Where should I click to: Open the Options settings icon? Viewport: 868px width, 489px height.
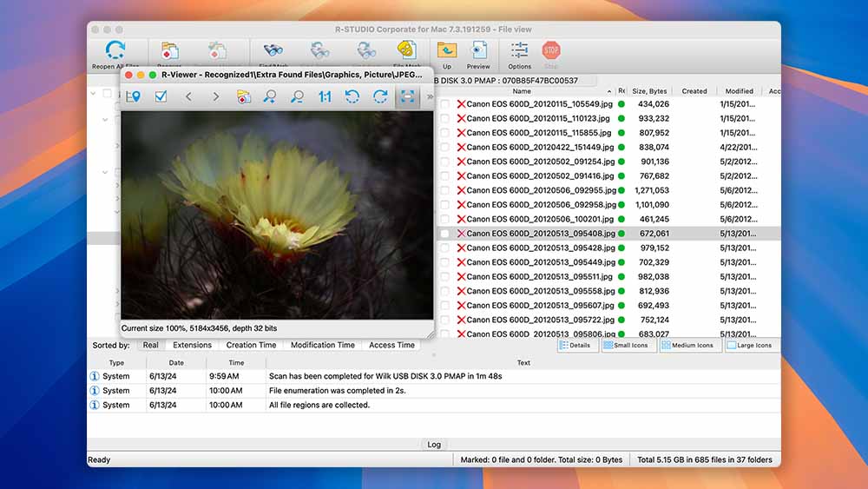[519, 51]
